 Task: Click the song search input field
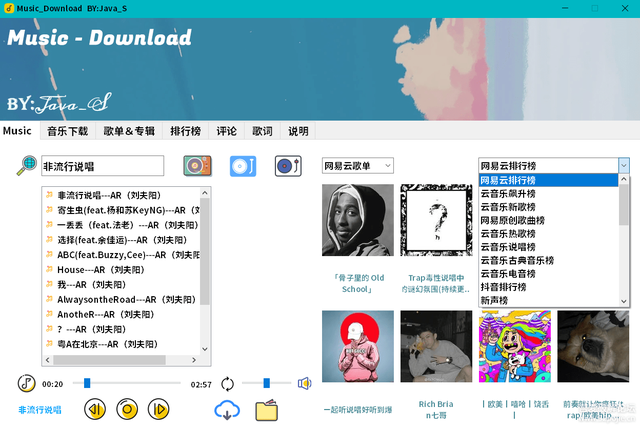coord(102,166)
